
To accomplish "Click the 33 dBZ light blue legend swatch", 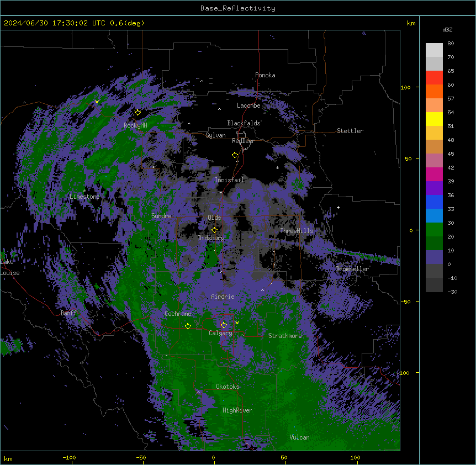I will pyautogui.click(x=434, y=215).
